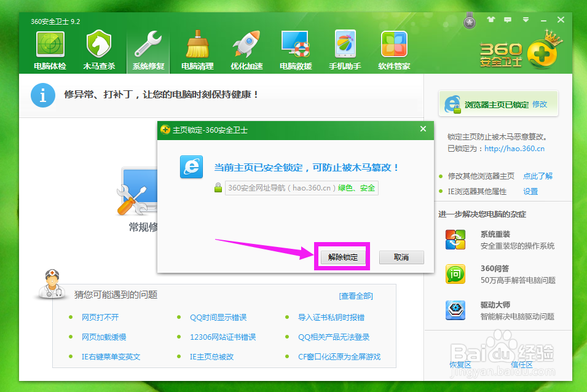Open IE右键菜单变英文 problem link
587x392 pixels.
point(111,357)
